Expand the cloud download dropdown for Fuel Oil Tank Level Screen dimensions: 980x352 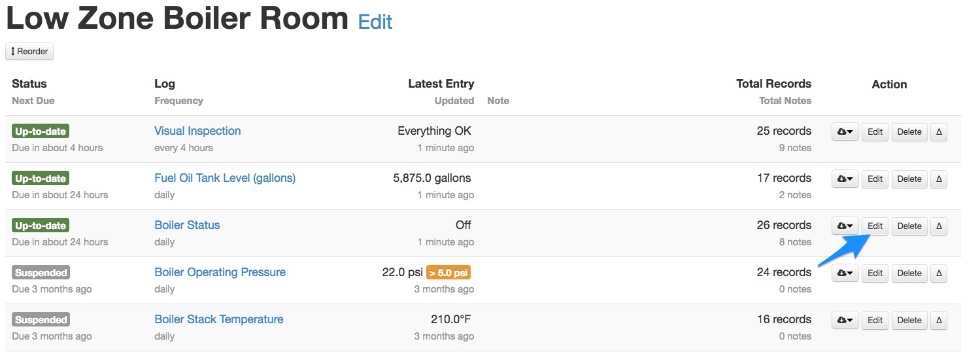tap(845, 179)
